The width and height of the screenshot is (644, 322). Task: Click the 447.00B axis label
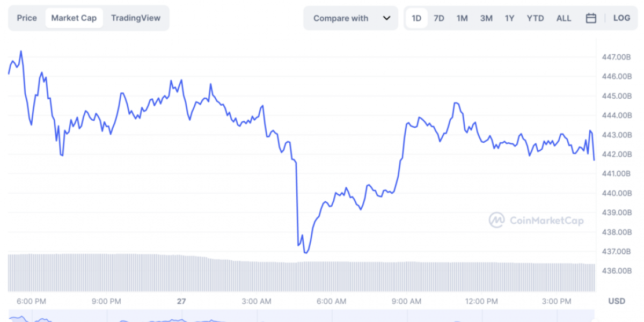click(617, 57)
